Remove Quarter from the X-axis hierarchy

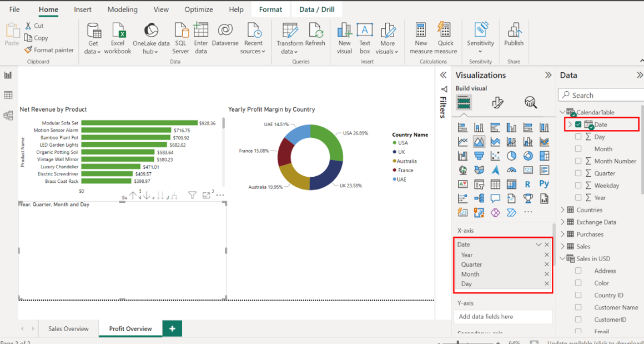click(547, 265)
